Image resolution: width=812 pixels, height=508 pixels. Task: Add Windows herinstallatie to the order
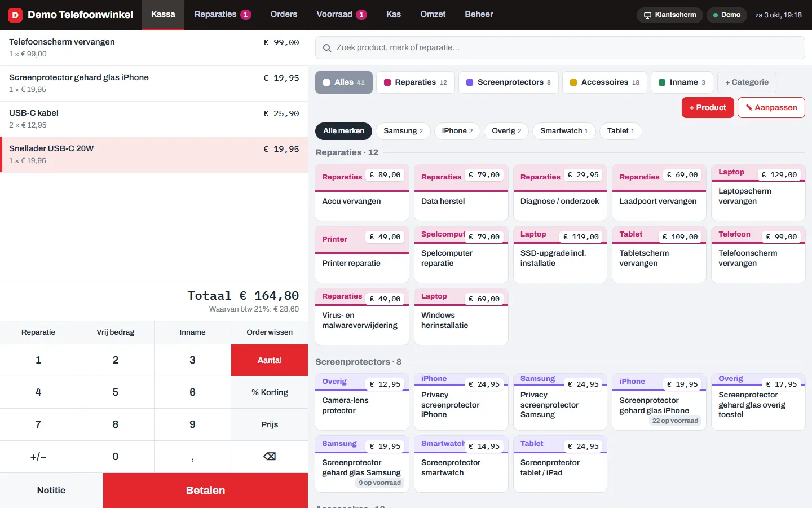pyautogui.click(x=461, y=317)
